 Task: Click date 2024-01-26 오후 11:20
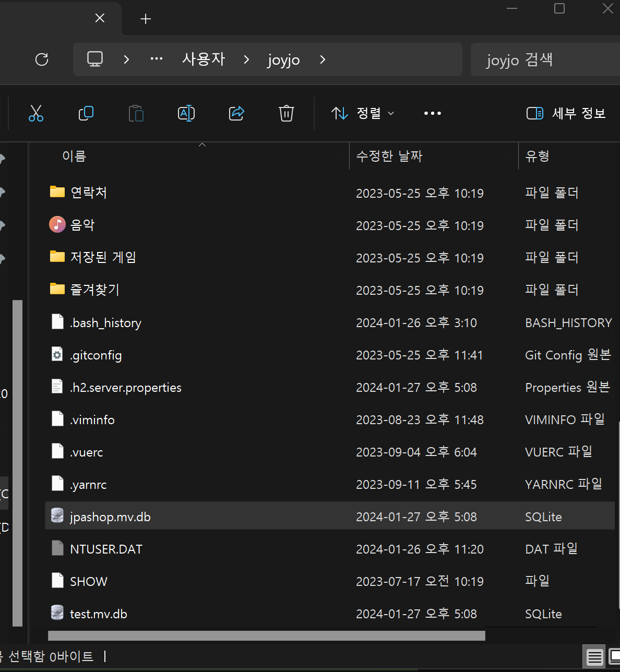pyautogui.click(x=420, y=549)
